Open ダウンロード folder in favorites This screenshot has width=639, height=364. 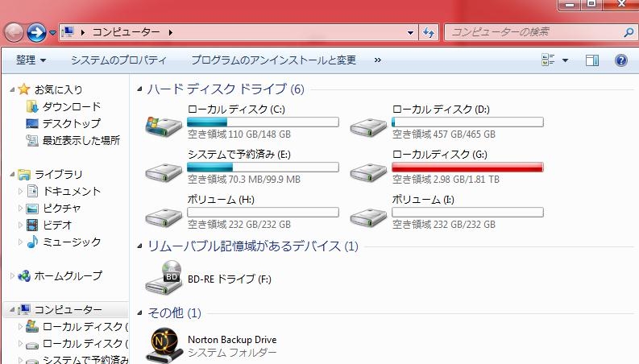72,106
